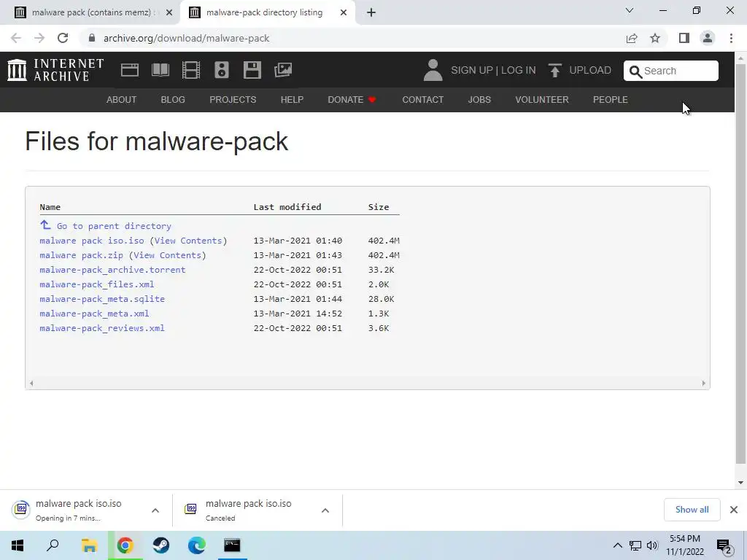Expand options for downloading malware pack iso.iso
Viewport: 747px width, 560px height.
(155, 510)
